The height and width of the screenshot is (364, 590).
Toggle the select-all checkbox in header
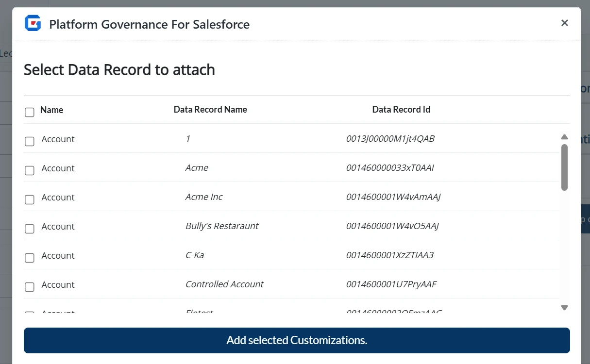click(x=30, y=112)
